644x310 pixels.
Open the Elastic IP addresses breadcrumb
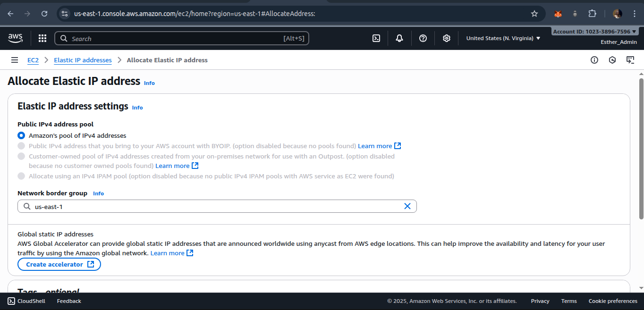(x=83, y=60)
